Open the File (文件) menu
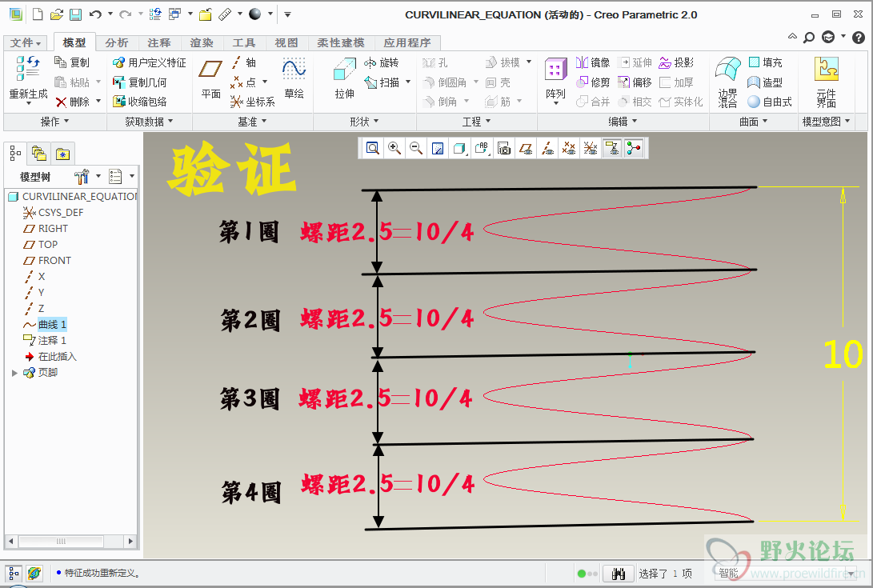873x588 pixels. point(26,43)
